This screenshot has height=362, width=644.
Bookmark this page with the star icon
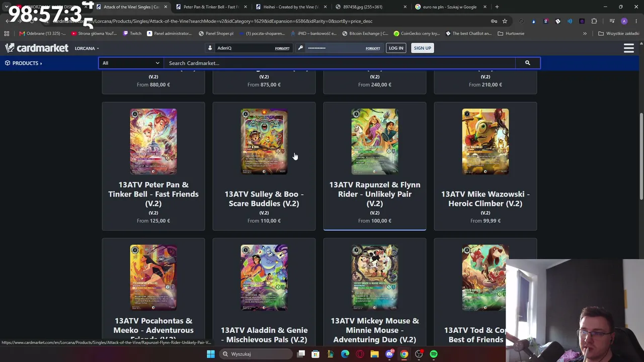(505, 21)
